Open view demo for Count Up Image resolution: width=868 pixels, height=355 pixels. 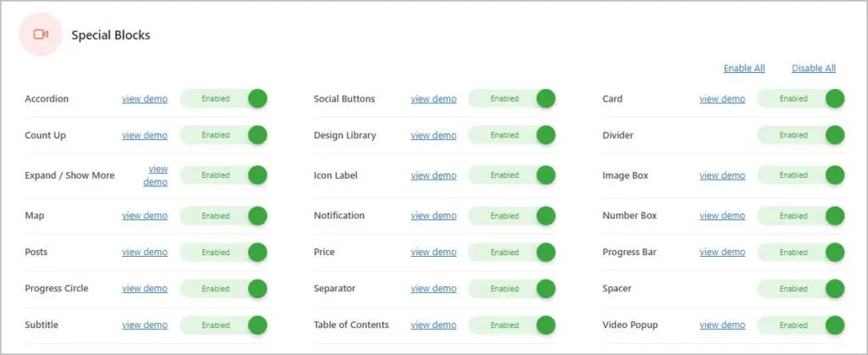[x=144, y=135]
